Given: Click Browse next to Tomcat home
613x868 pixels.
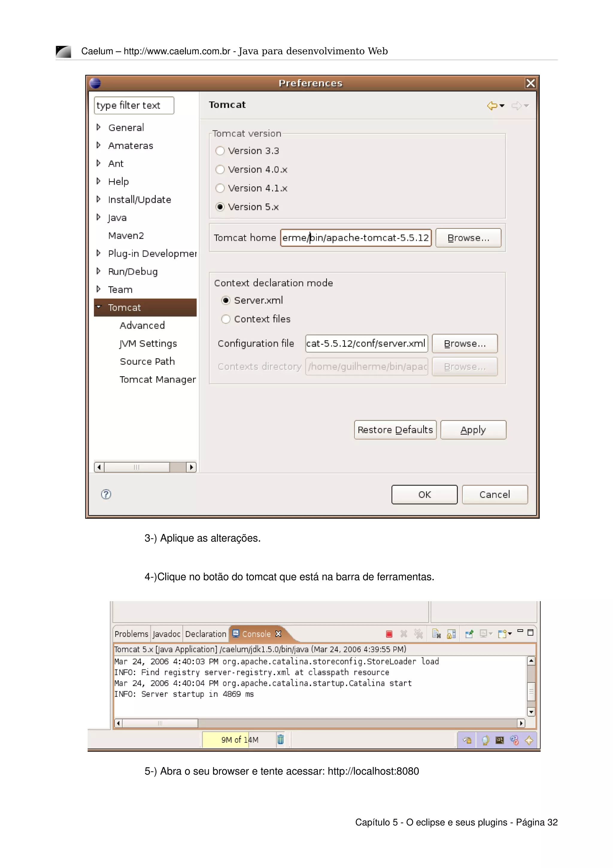Looking at the screenshot, I should pyautogui.click(x=468, y=238).
